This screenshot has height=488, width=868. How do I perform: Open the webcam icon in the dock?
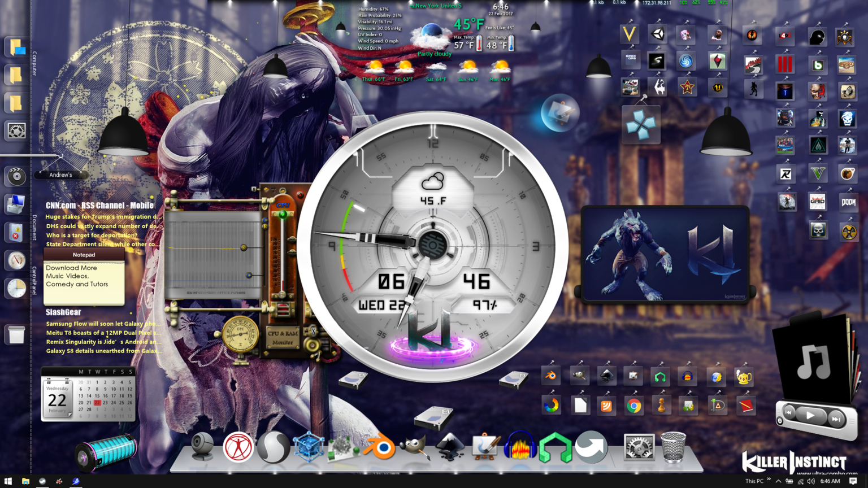click(x=202, y=447)
